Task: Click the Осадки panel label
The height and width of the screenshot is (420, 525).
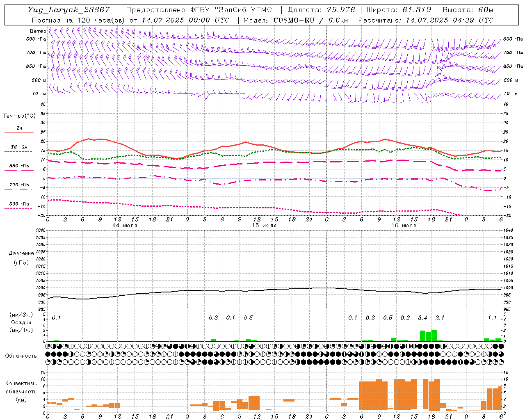Action: pyautogui.click(x=21, y=322)
